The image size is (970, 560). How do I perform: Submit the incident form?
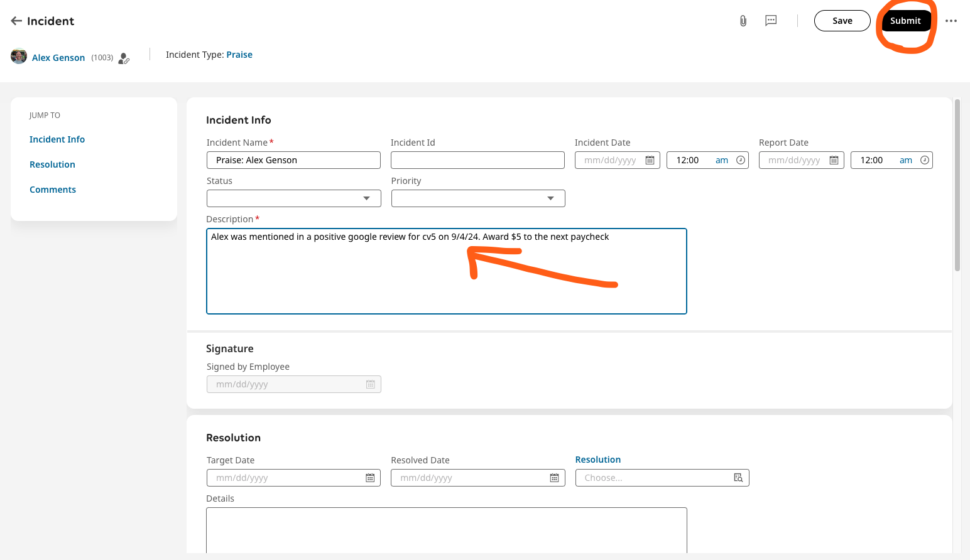[905, 21]
